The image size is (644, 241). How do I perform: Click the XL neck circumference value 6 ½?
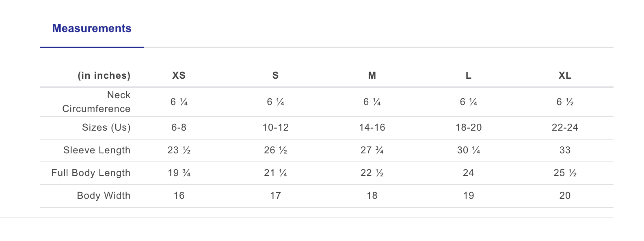[x=565, y=102]
